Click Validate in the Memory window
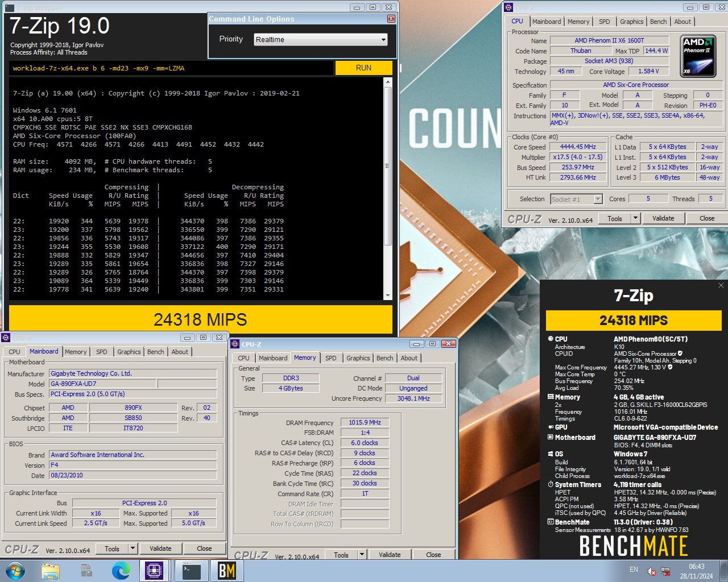The width and height of the screenshot is (728, 582). point(390,555)
